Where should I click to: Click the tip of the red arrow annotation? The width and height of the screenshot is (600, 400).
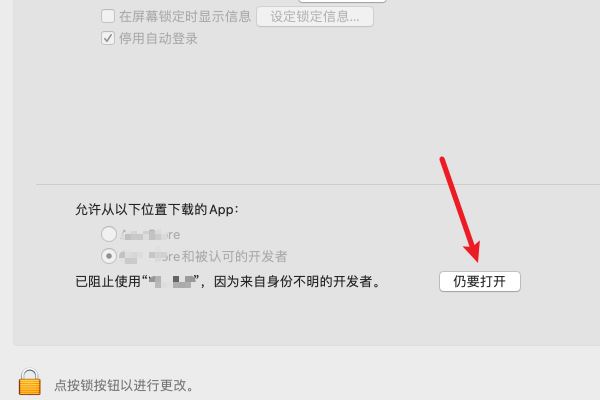point(477,260)
